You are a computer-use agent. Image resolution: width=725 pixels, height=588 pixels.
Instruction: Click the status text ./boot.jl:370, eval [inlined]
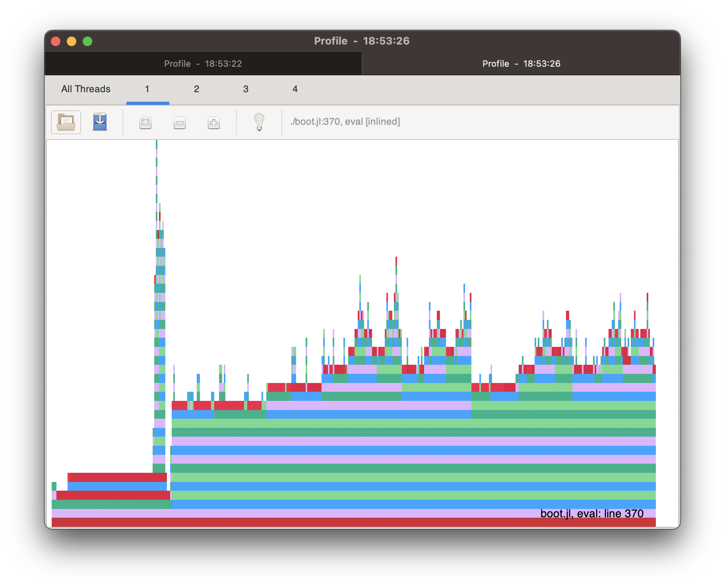345,122
